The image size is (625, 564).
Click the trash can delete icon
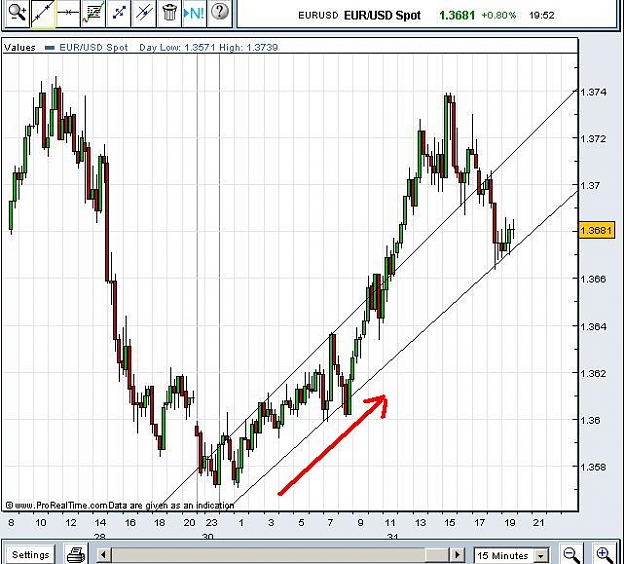click(169, 13)
